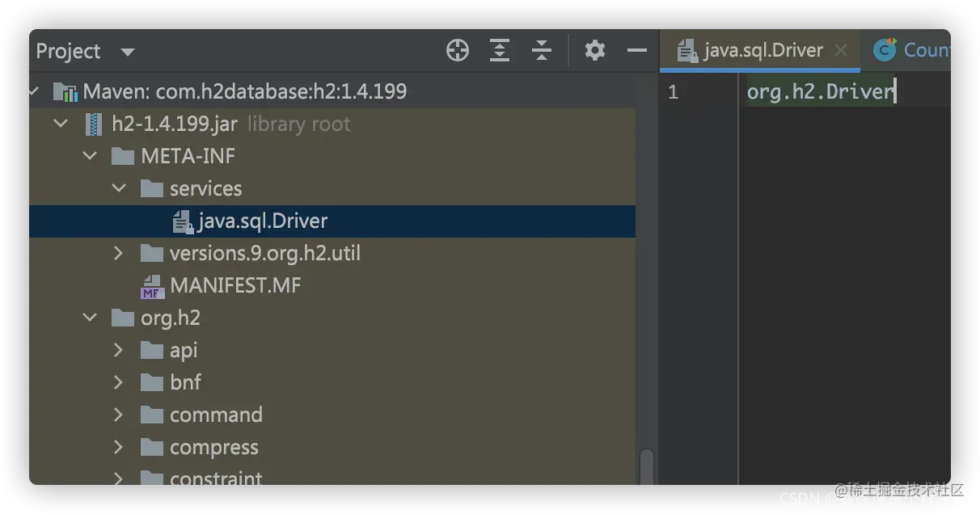Image resolution: width=980 pixels, height=514 pixels.
Task: Select versions.9.org.h2.util label
Action: coord(265,254)
